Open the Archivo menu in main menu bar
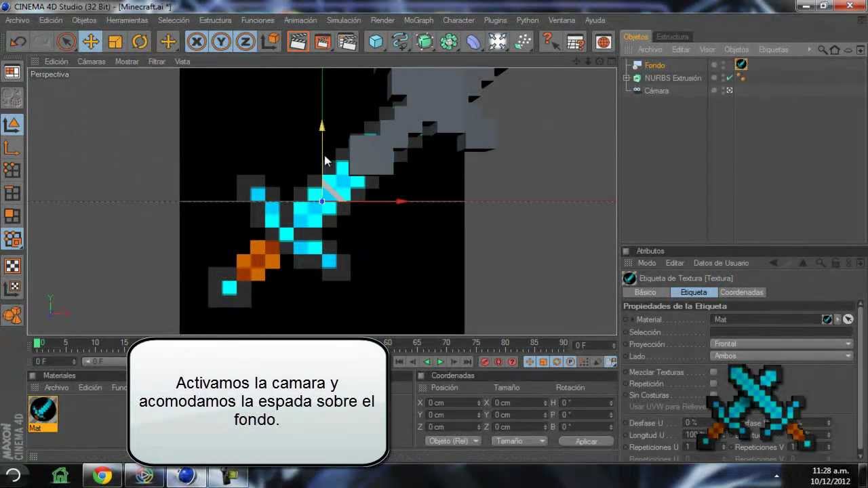 [18, 20]
